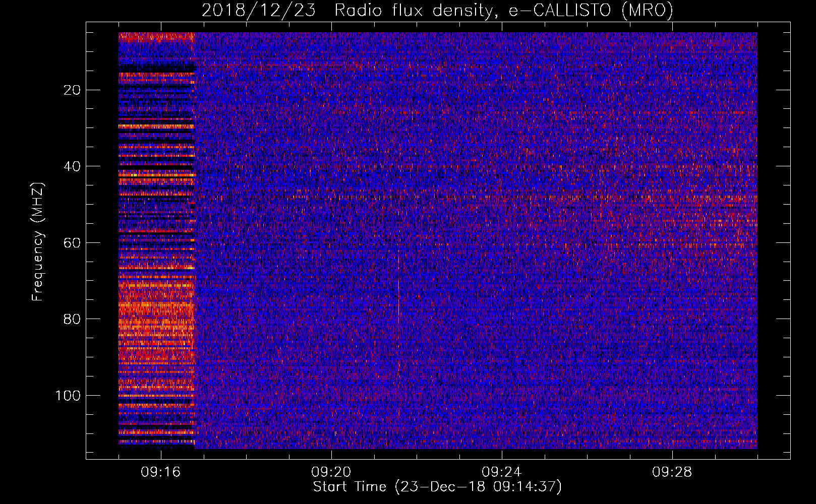Click the 40 frequency tick label
The height and width of the screenshot is (504, 816).
tap(73, 166)
